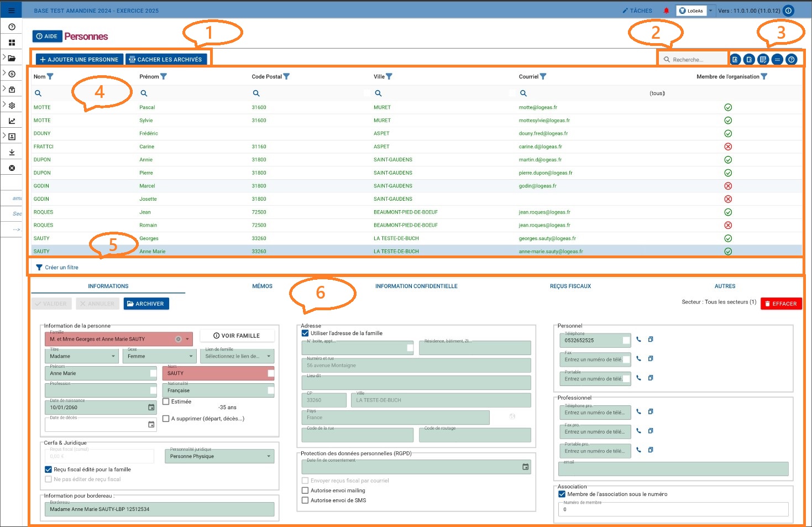The image size is (812, 527).
Task: Toggle the Estimée checkbox
Action: point(166,401)
